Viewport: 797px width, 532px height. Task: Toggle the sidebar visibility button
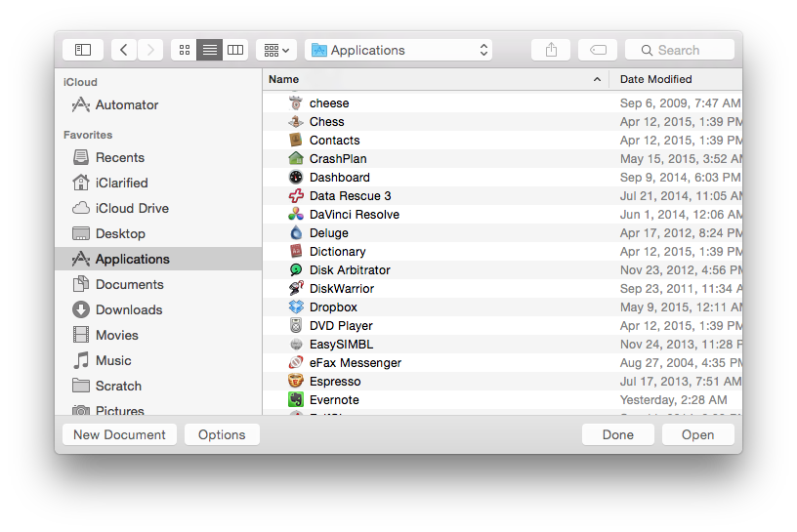point(83,50)
